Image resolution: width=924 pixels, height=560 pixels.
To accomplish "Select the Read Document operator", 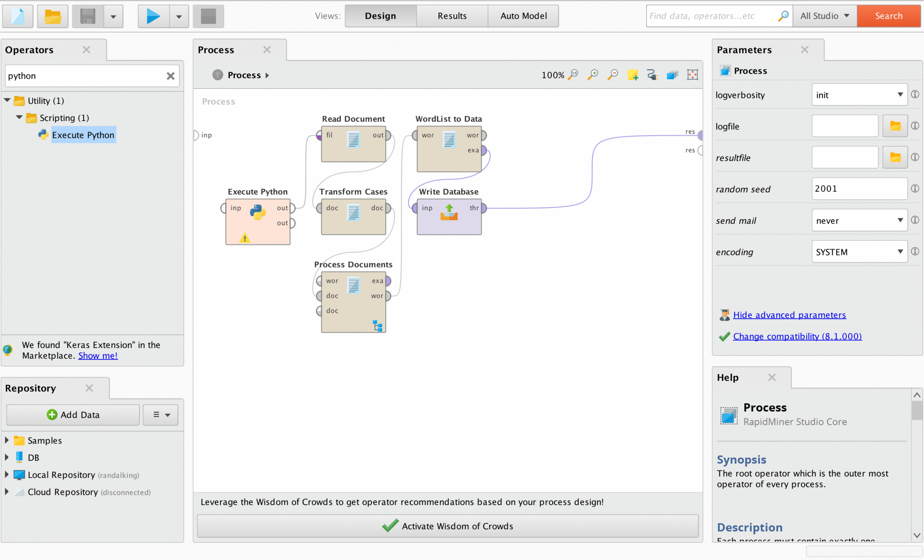I will click(353, 144).
